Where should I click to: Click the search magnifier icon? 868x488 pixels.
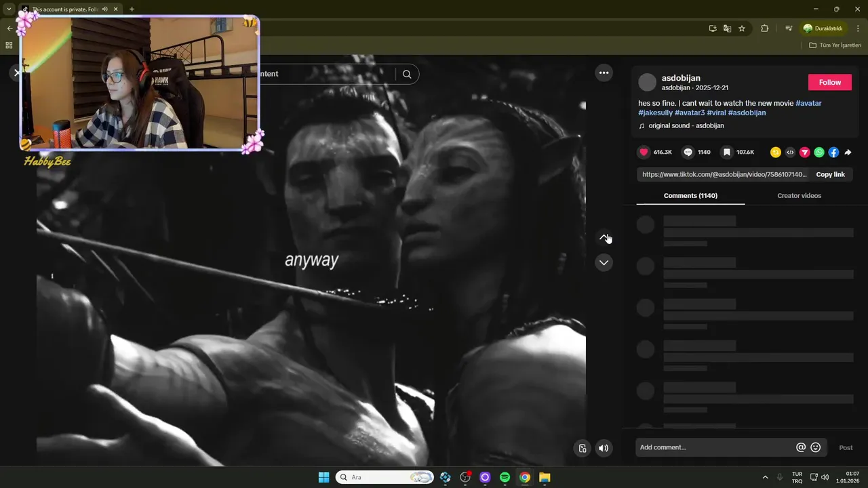point(407,74)
